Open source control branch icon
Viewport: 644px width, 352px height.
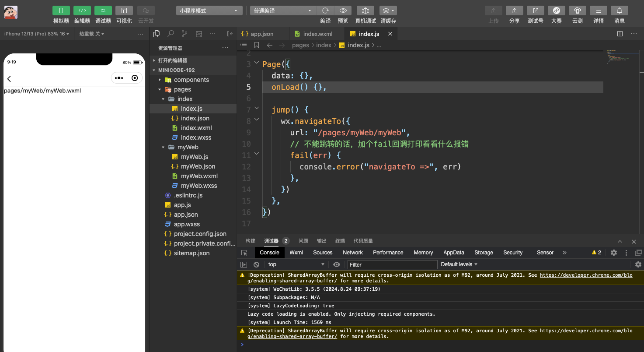click(x=184, y=34)
